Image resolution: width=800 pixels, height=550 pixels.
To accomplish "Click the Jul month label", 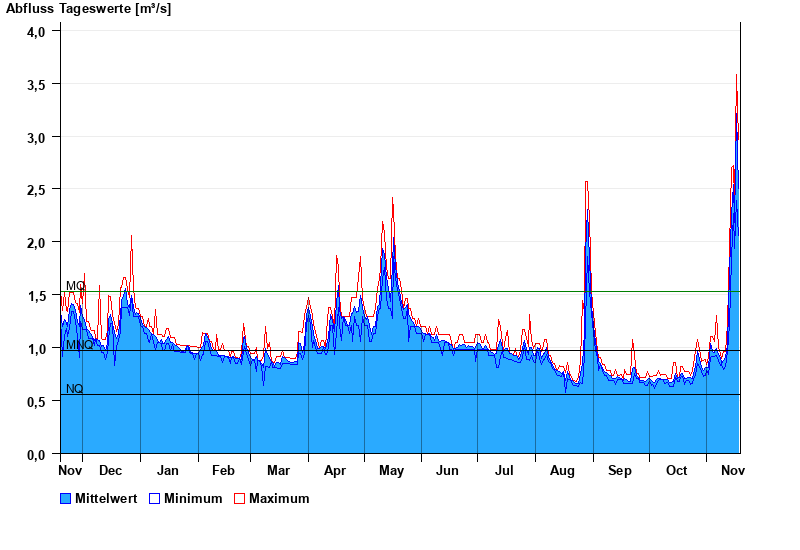I will click(x=505, y=471).
